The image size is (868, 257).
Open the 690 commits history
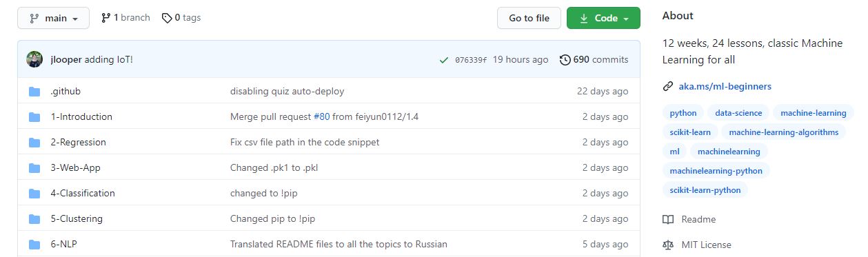click(x=594, y=60)
